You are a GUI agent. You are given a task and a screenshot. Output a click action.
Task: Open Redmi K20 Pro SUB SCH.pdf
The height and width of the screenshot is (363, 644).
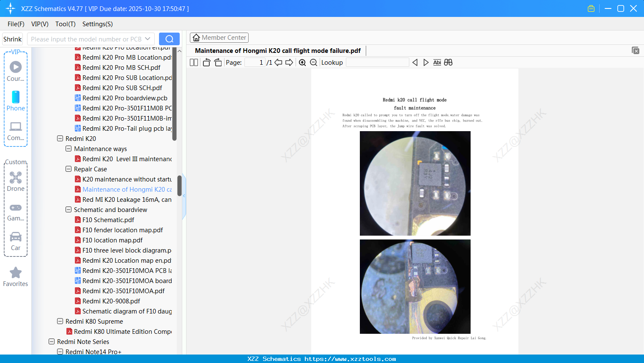pos(122,88)
